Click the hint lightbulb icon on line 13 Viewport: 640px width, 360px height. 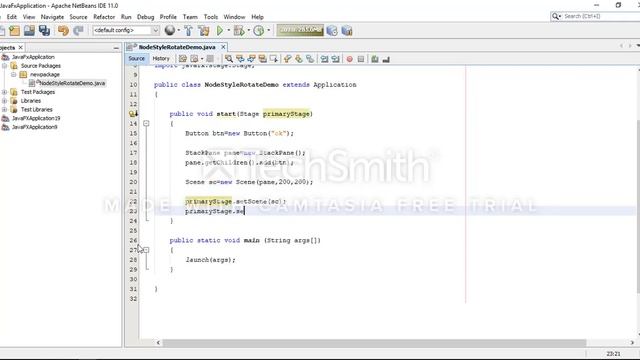(133, 114)
